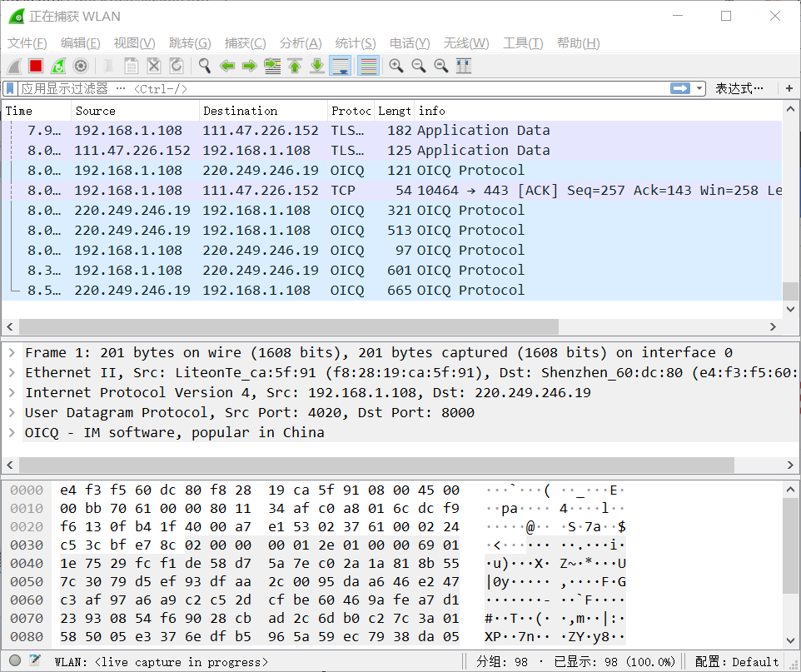
Task: Open the 帮助(H) menu
Action: tap(579, 43)
